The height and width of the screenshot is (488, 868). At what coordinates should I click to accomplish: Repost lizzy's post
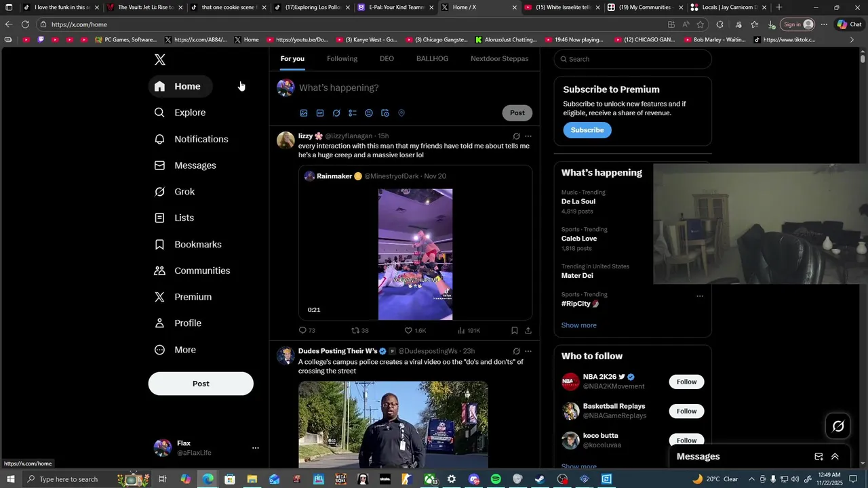click(x=359, y=331)
